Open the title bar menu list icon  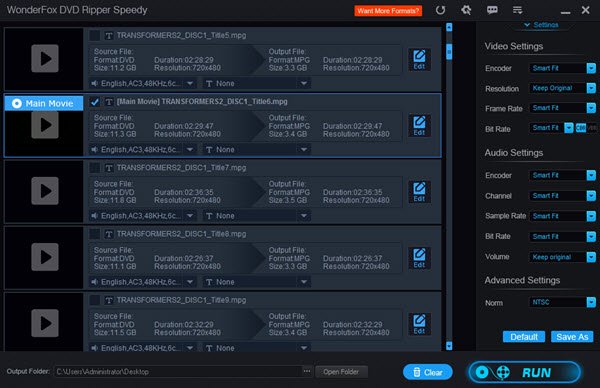pyautogui.click(x=517, y=10)
